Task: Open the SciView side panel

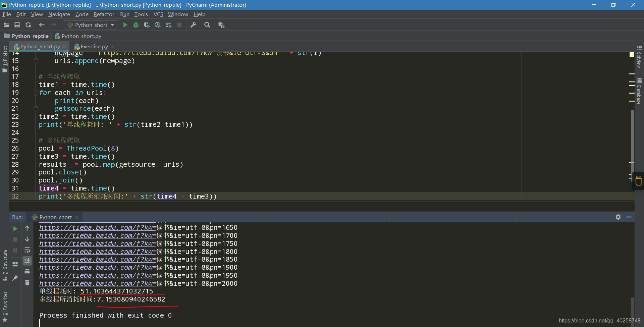Action: (x=639, y=57)
